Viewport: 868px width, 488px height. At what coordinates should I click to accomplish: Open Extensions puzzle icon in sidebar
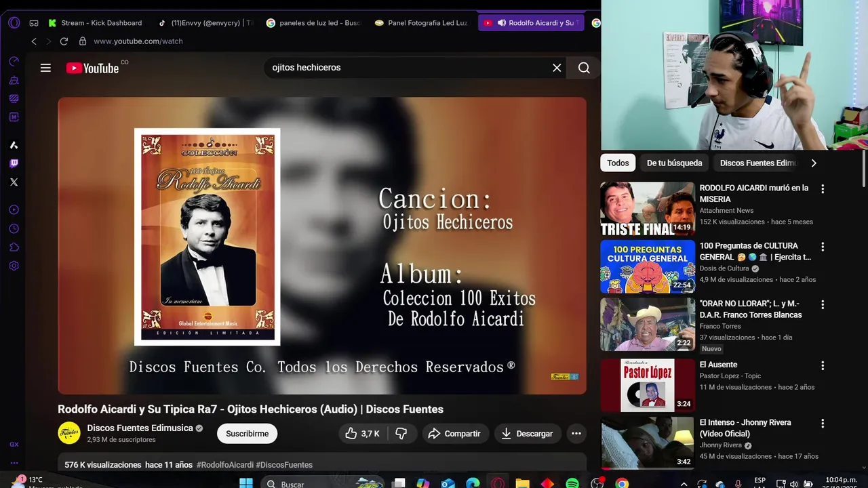point(14,247)
